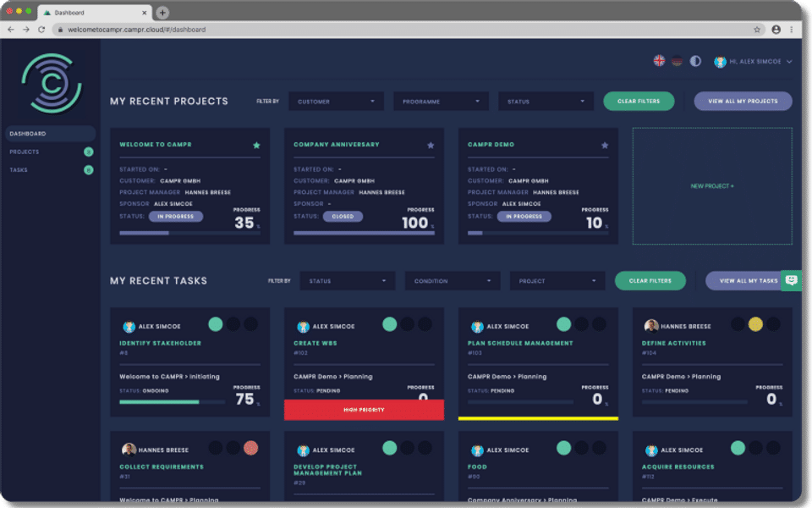Click In Progress status on Welcome to CAMPR

pyautogui.click(x=176, y=216)
